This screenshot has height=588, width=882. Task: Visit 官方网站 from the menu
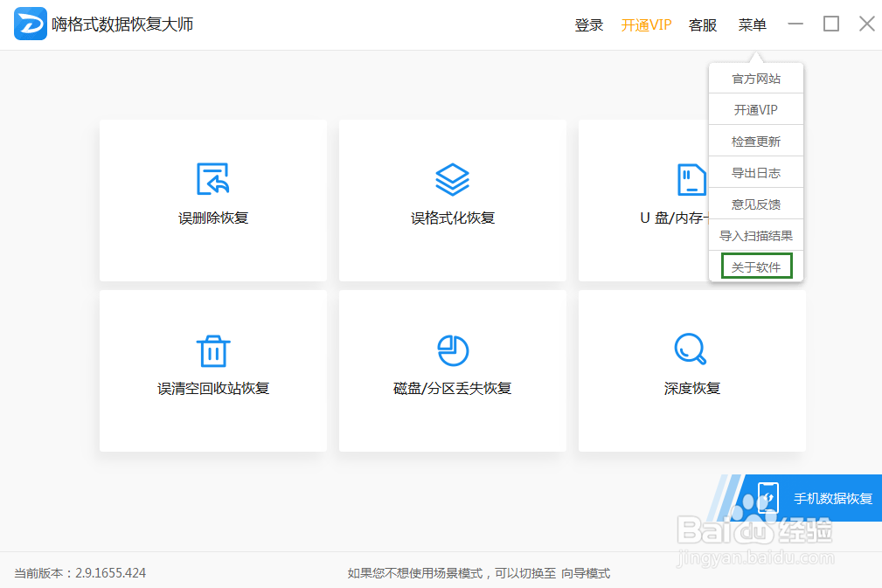click(x=755, y=77)
